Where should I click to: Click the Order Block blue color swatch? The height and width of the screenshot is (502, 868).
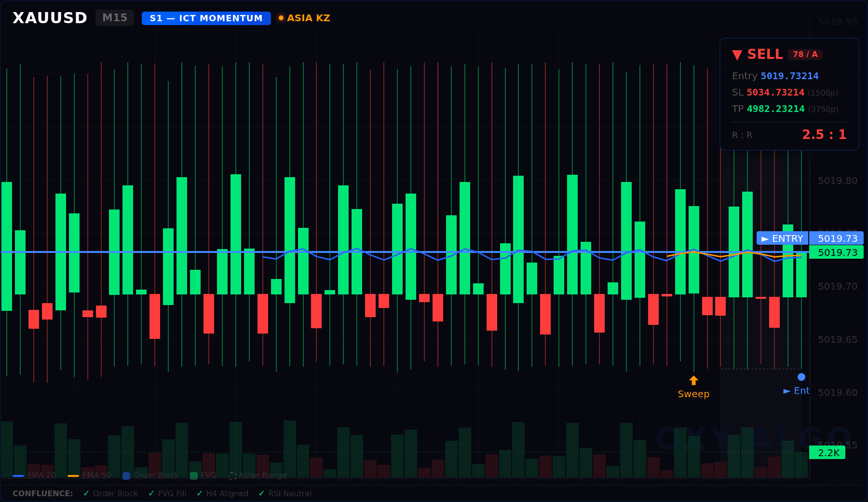(x=126, y=475)
